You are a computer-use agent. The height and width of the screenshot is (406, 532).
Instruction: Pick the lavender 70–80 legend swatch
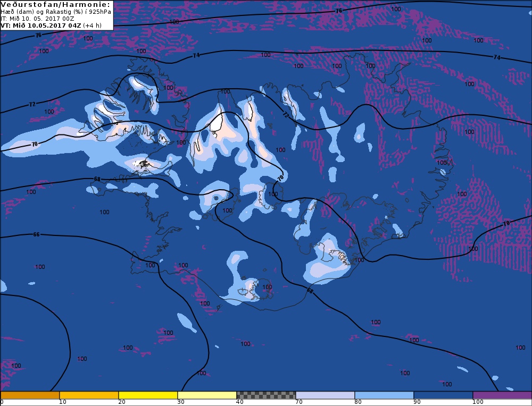click(325, 395)
